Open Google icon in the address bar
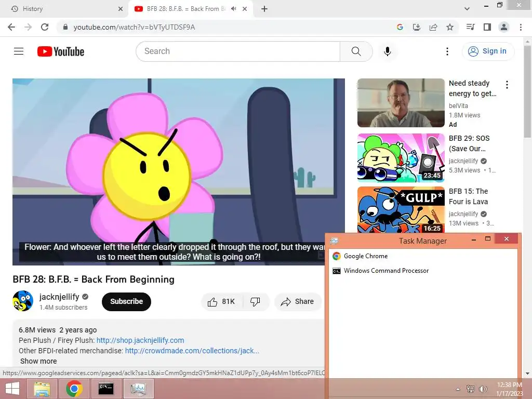This screenshot has width=532, height=399. click(x=400, y=27)
